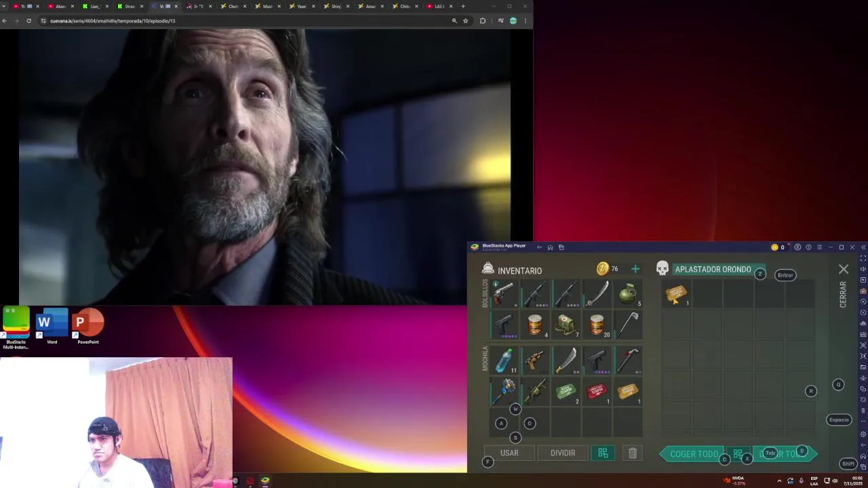The width and height of the screenshot is (868, 488).
Task: Select the first-aid bag stack of 7
Action: click(x=566, y=325)
